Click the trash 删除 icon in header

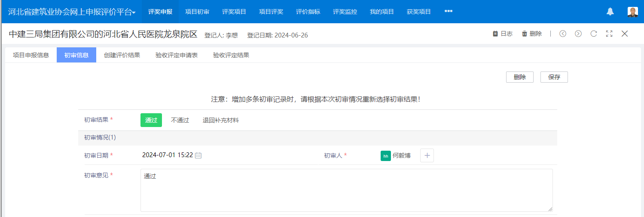[524, 34]
